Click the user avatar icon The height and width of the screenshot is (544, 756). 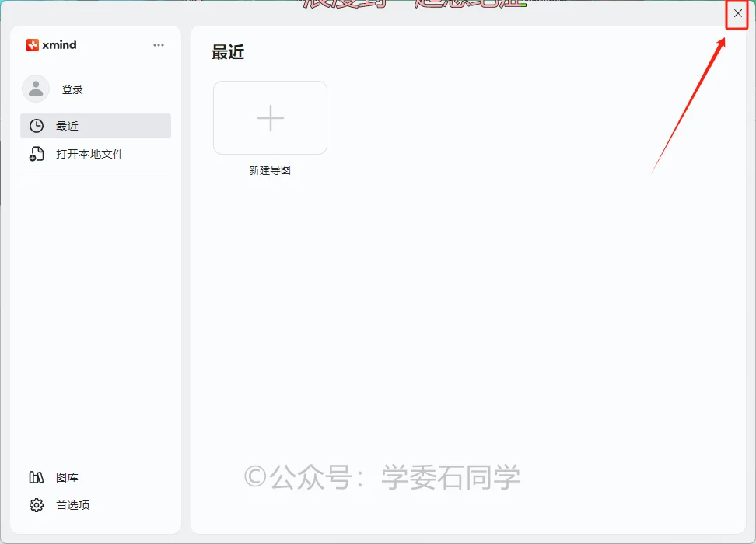click(x=35, y=88)
